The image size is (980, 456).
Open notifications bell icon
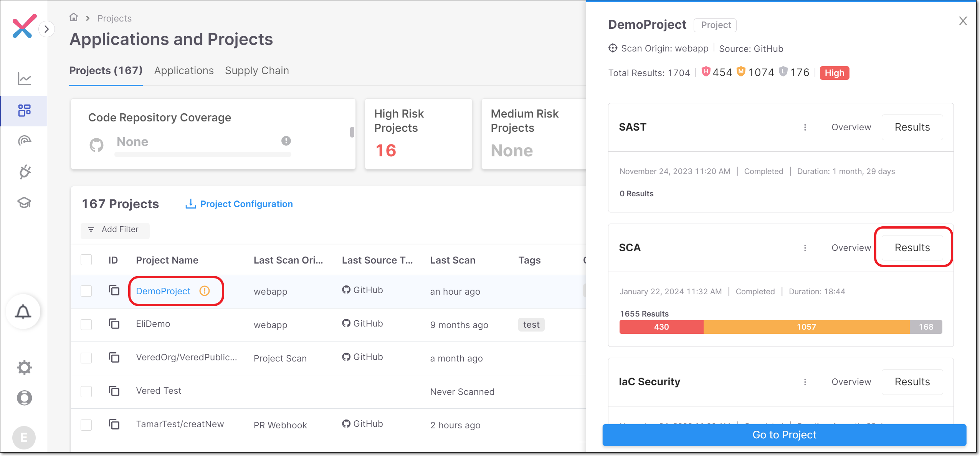click(x=23, y=312)
